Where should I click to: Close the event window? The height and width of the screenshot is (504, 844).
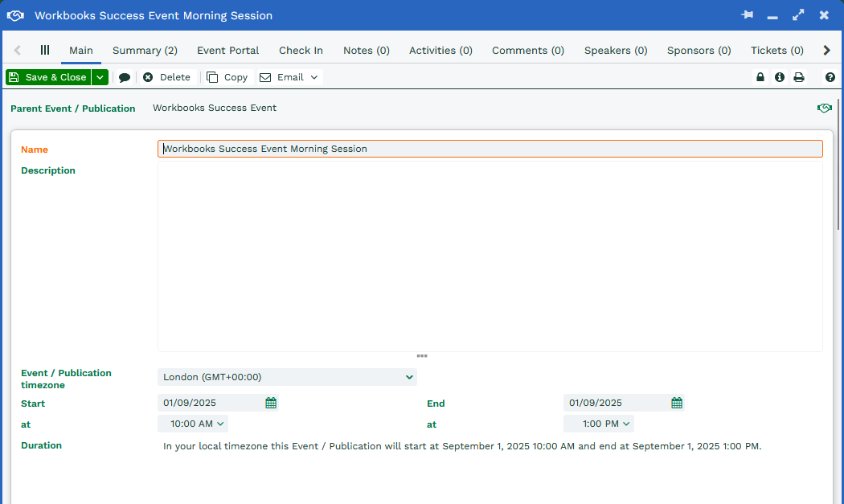tap(824, 15)
